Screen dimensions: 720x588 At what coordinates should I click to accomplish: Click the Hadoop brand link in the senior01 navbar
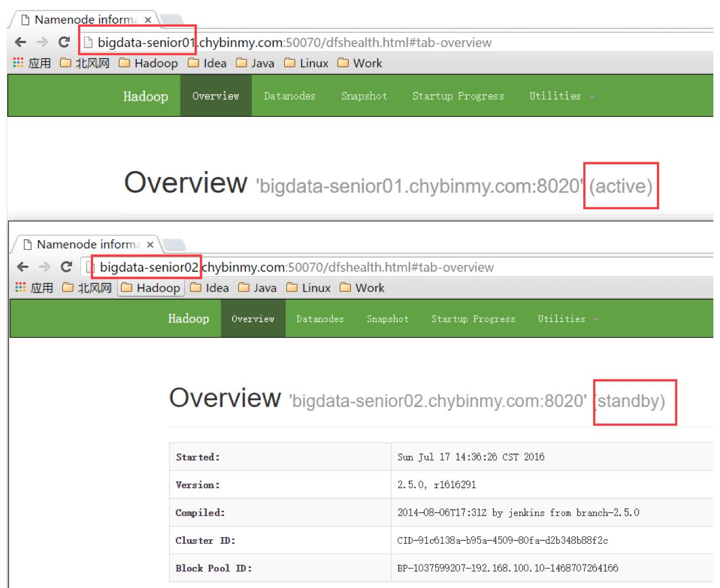coord(146,96)
